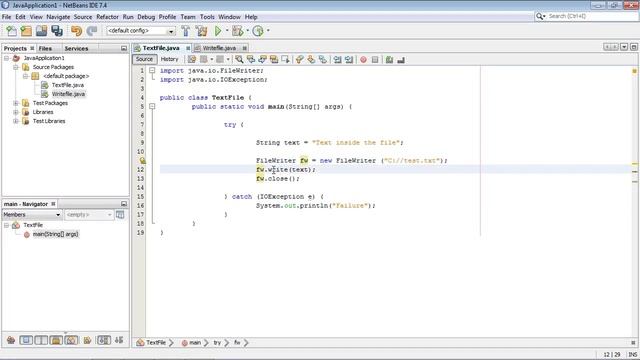
Task: Click the Debug Project toolbar icon
Action: coord(237,31)
